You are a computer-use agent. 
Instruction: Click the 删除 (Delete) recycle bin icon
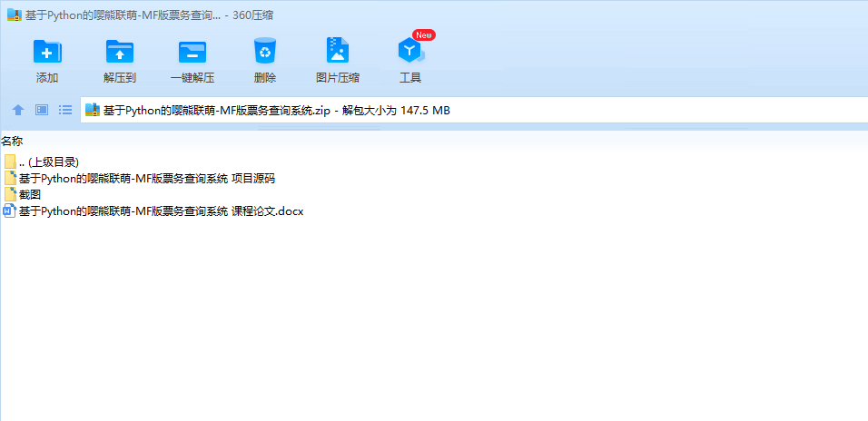click(264, 51)
